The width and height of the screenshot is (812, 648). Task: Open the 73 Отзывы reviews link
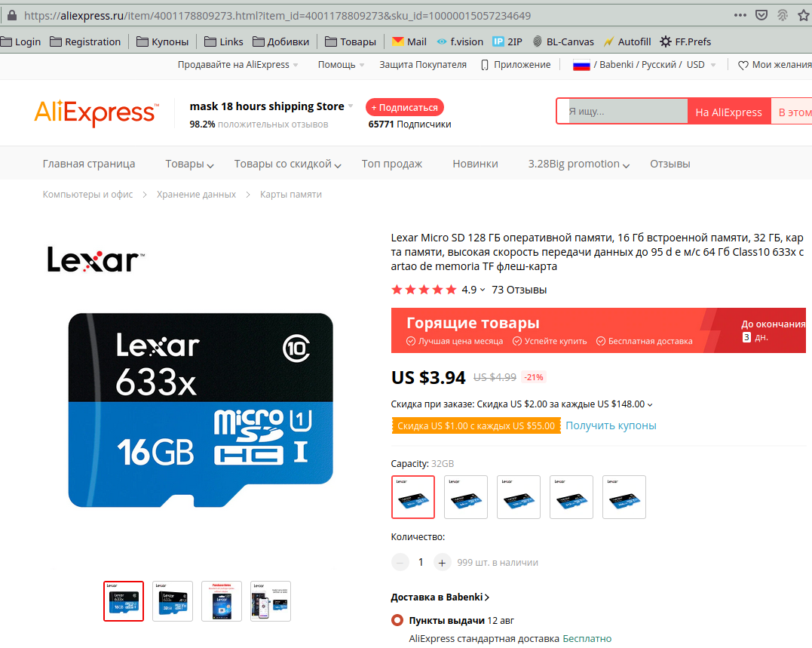[x=519, y=290]
